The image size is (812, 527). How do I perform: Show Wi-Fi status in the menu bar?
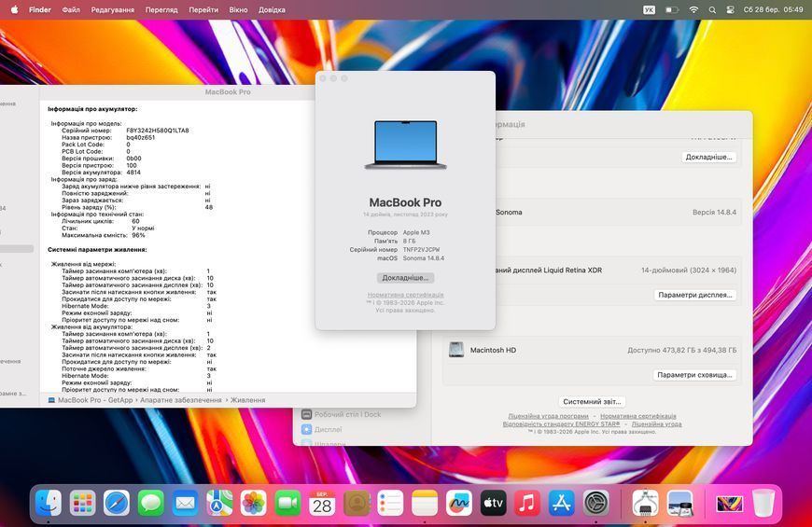[x=693, y=9]
